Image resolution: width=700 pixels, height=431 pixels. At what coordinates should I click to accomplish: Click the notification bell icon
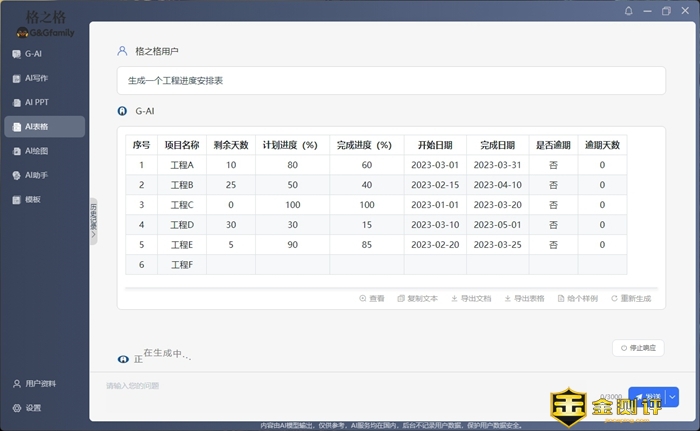tap(629, 11)
